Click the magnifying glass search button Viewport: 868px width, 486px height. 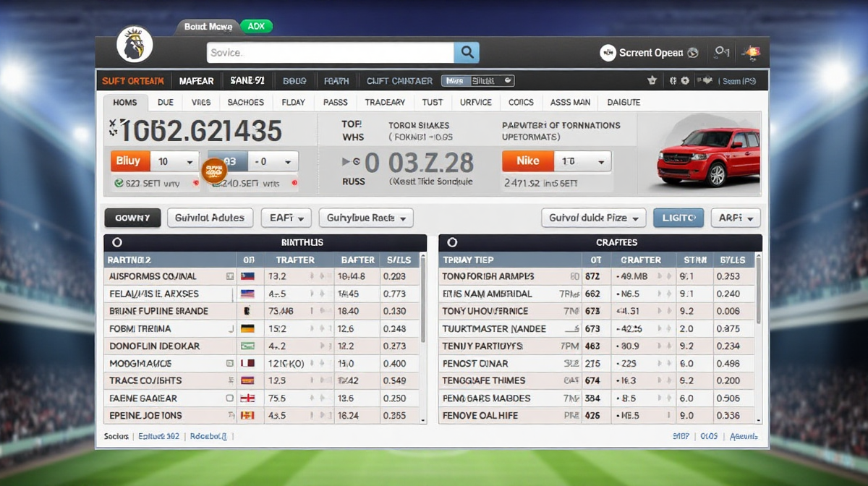[x=467, y=52]
